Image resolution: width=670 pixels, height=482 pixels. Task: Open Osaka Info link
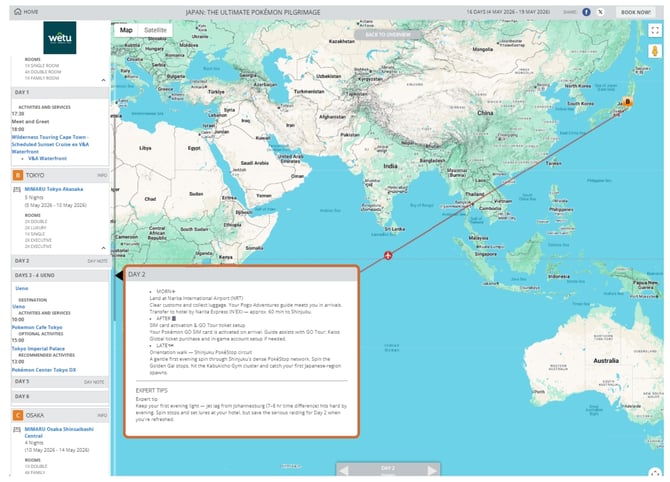tap(102, 415)
